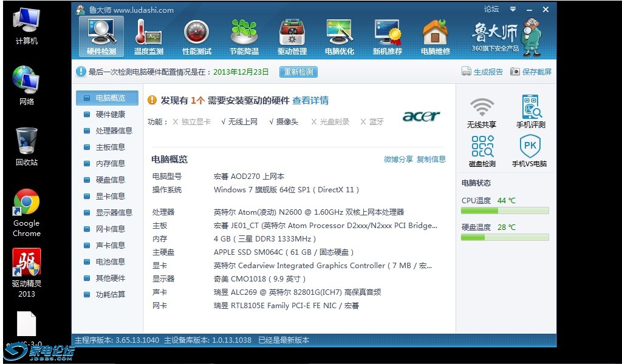Click the 4 GB 三星 DDR3 memory text
This screenshot has height=364, width=622.
click(265, 239)
